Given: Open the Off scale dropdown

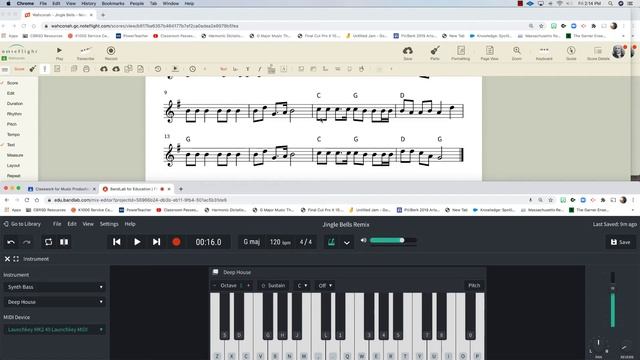Looking at the screenshot, I should click(x=325, y=285).
